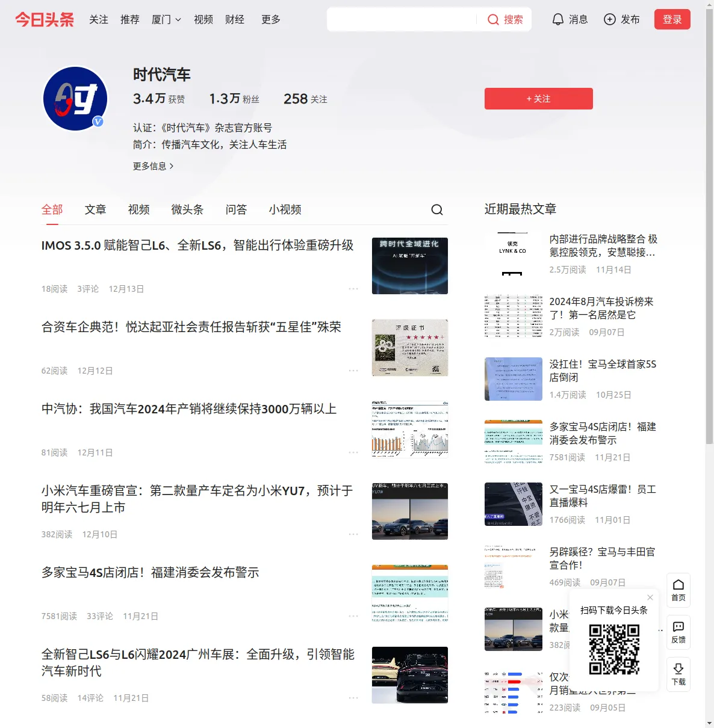Image resolution: width=714 pixels, height=728 pixels.
Task: Open hot article 没扛住 宝马全球首家5S店倒闭
Action: click(603, 371)
